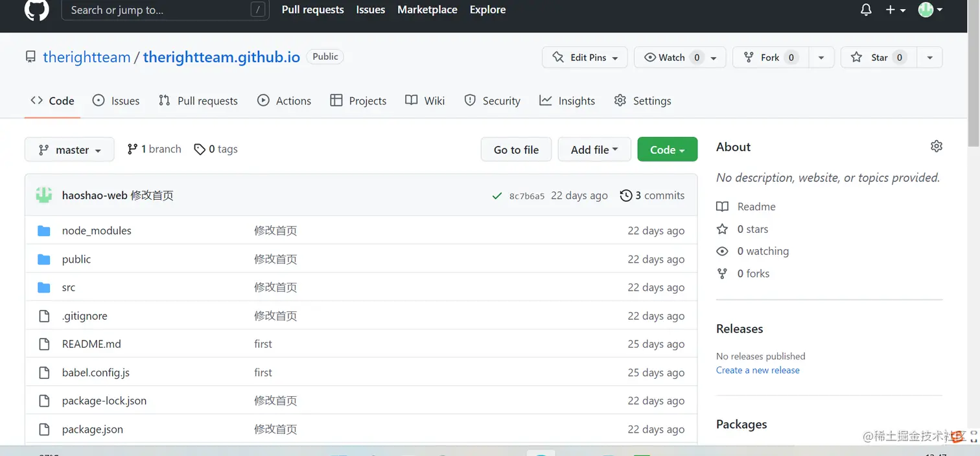Open Explore in top navigation
This screenshot has width=980, height=456.
(x=487, y=10)
